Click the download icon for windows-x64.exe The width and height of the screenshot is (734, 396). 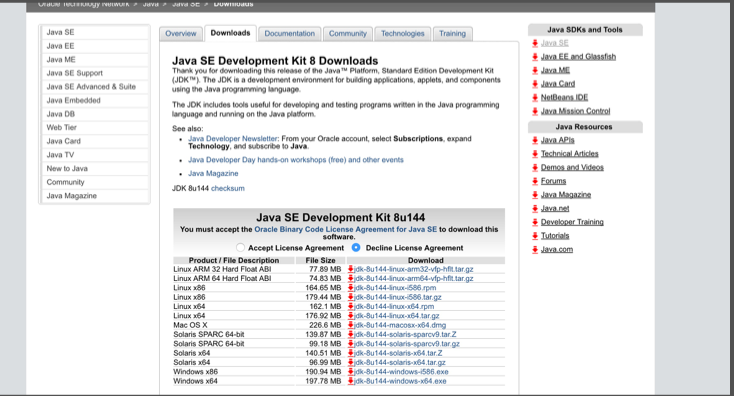click(351, 381)
